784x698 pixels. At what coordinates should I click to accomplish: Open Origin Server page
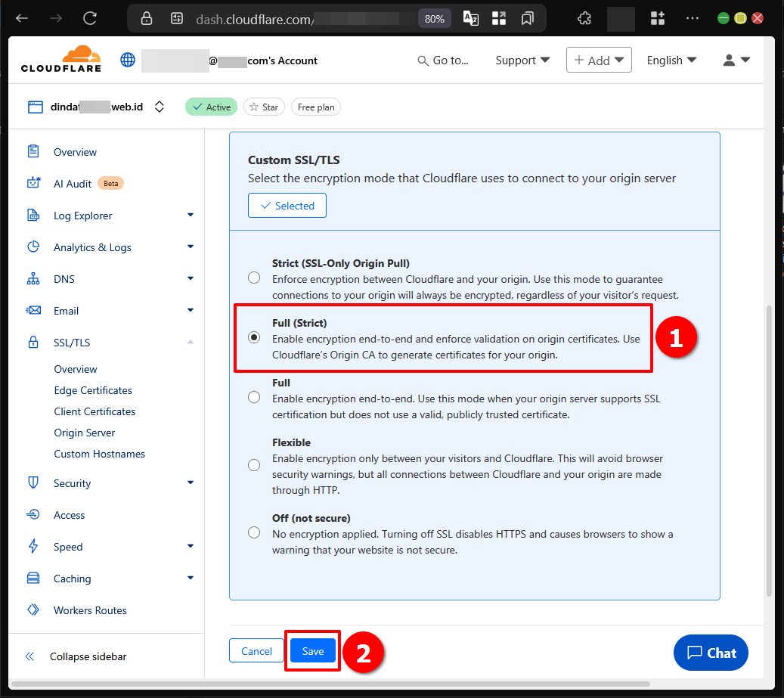tap(85, 433)
